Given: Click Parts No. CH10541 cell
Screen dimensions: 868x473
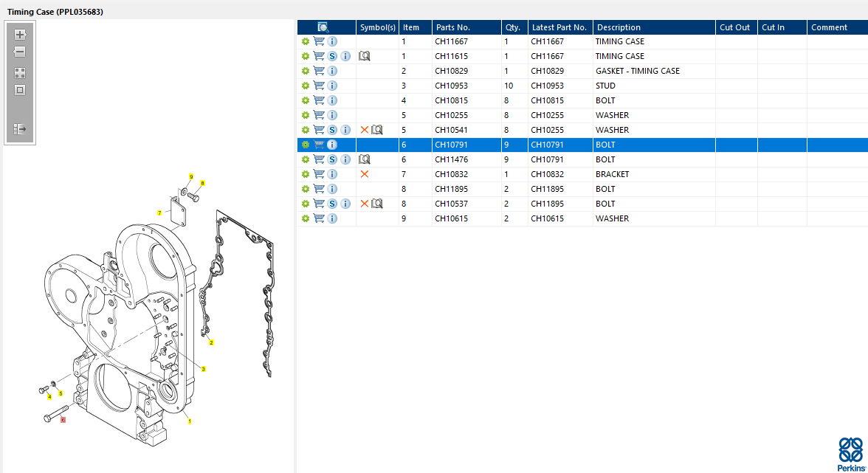Looking at the screenshot, I should (x=466, y=130).
